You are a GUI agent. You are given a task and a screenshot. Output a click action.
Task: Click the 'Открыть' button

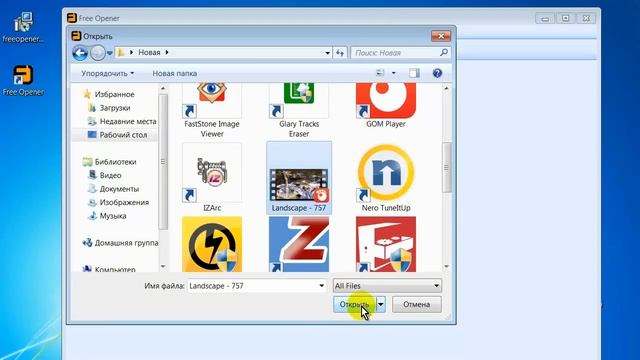[354, 304]
